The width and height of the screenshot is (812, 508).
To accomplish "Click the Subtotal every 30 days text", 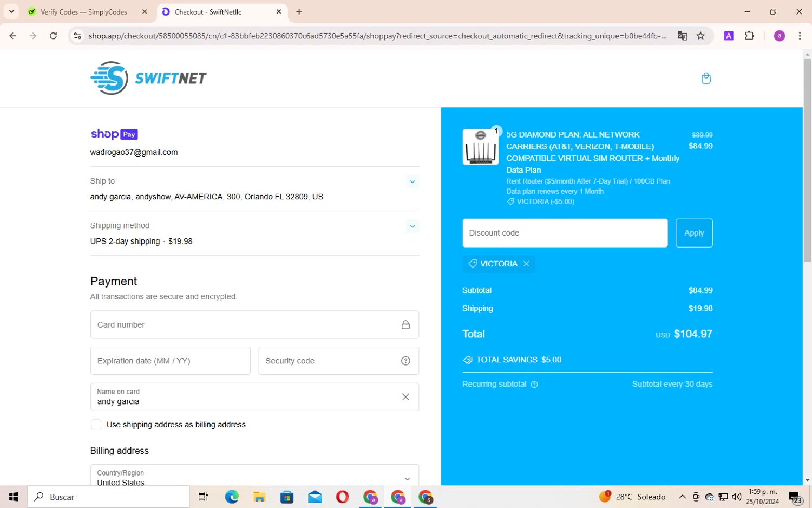I will (x=672, y=384).
